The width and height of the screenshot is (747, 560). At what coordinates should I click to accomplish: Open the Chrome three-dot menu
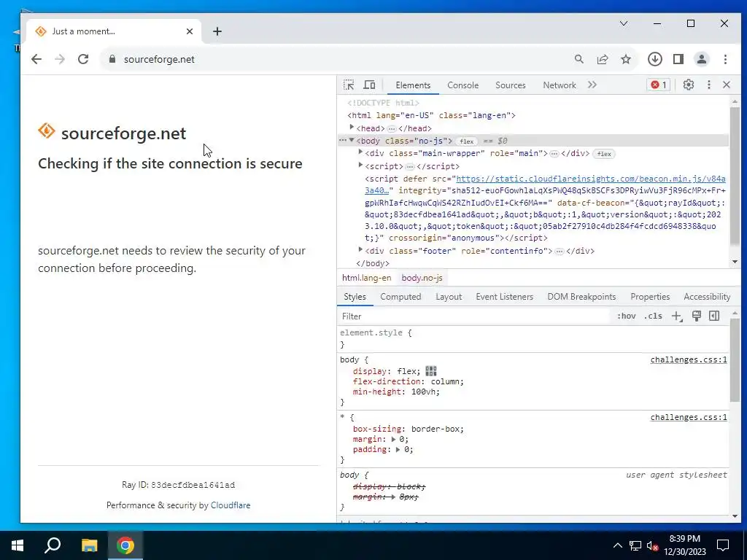click(725, 59)
